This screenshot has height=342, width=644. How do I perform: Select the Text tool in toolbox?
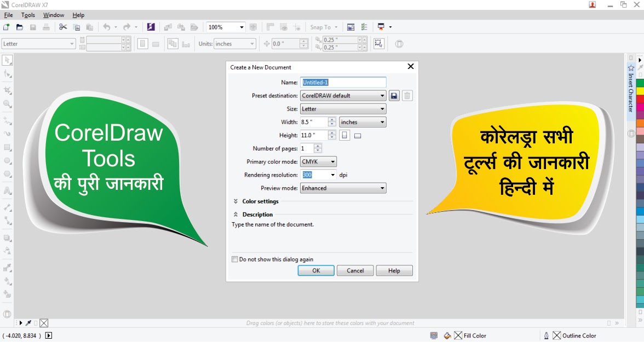[8, 191]
